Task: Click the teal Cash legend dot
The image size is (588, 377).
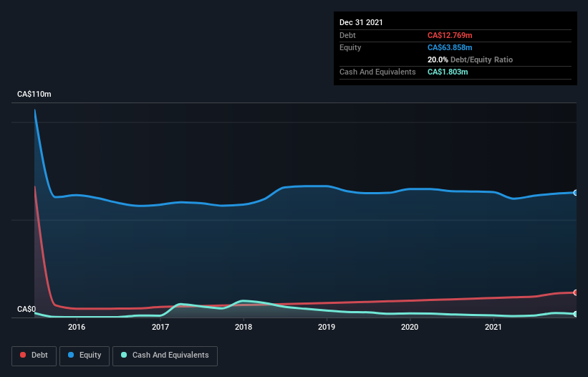Action: coord(124,355)
